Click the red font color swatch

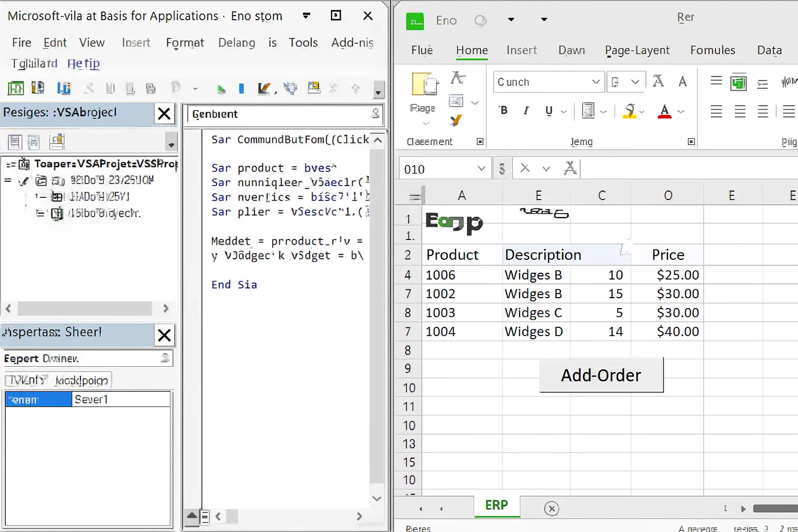pos(664,111)
